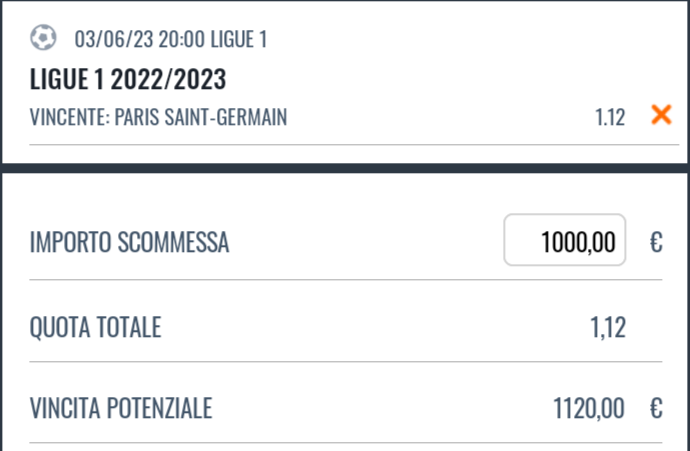The height and width of the screenshot is (451, 690).
Task: Click the VINCITA POTENZIALE label
Action: click(x=121, y=408)
